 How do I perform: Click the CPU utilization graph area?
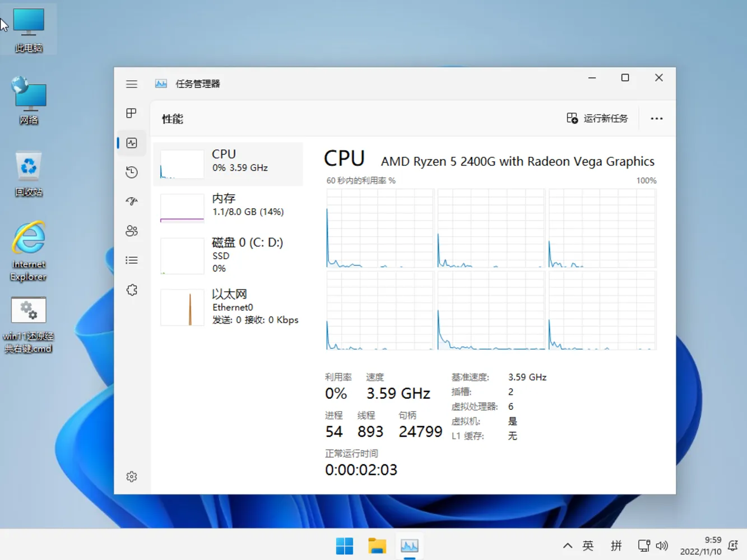tap(490, 269)
